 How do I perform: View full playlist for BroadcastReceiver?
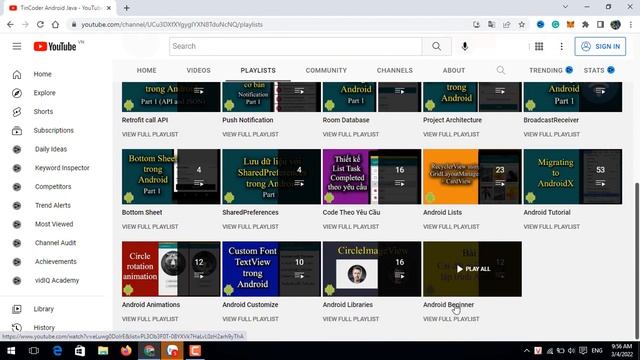[x=551, y=134]
